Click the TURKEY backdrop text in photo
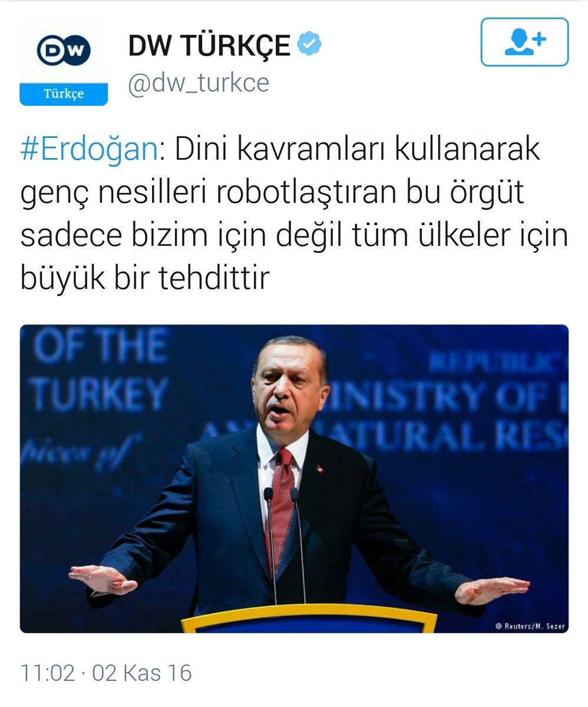The height and width of the screenshot is (707, 588). [99, 395]
